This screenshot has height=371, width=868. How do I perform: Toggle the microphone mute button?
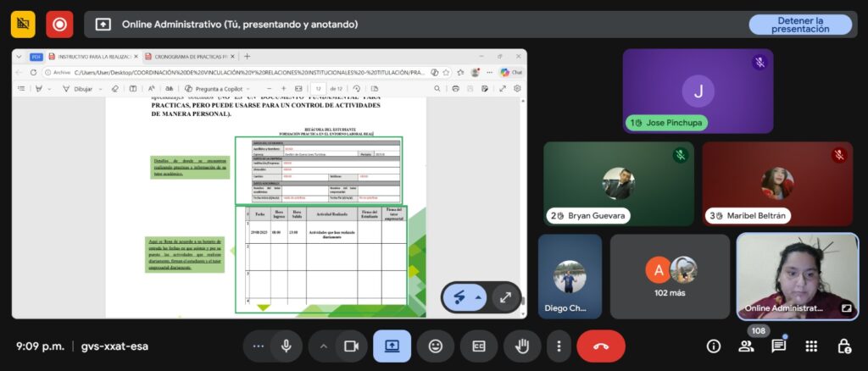point(287,346)
